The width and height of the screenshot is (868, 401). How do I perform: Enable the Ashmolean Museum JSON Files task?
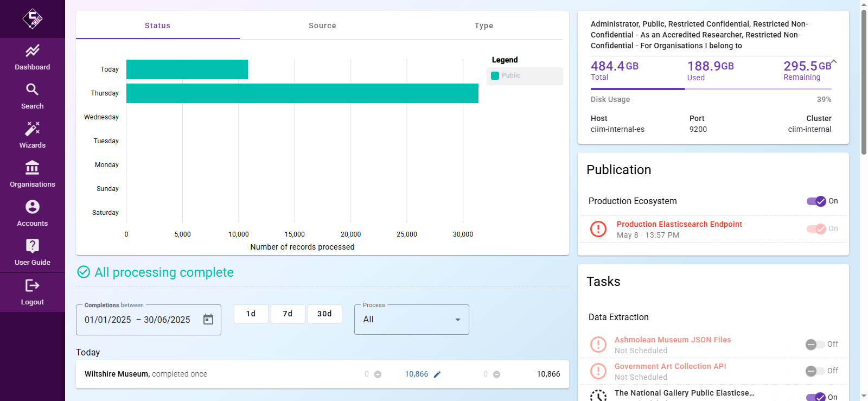pos(815,345)
